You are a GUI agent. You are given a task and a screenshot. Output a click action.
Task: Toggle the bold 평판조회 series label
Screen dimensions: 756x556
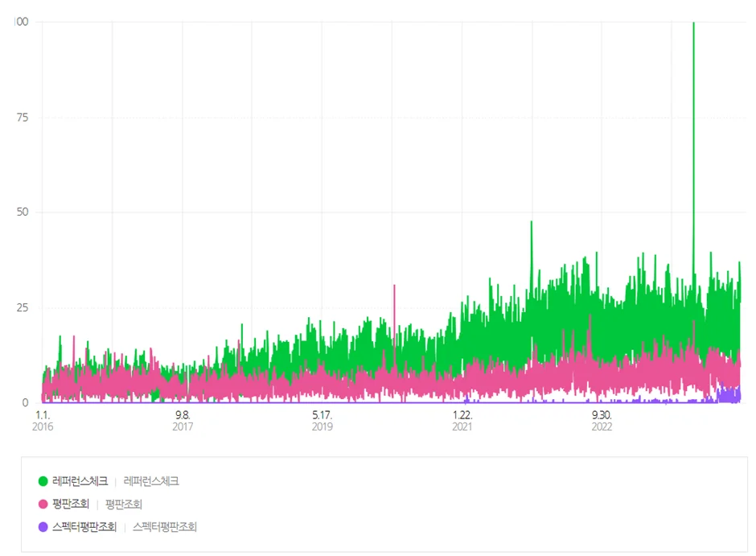click(x=71, y=505)
